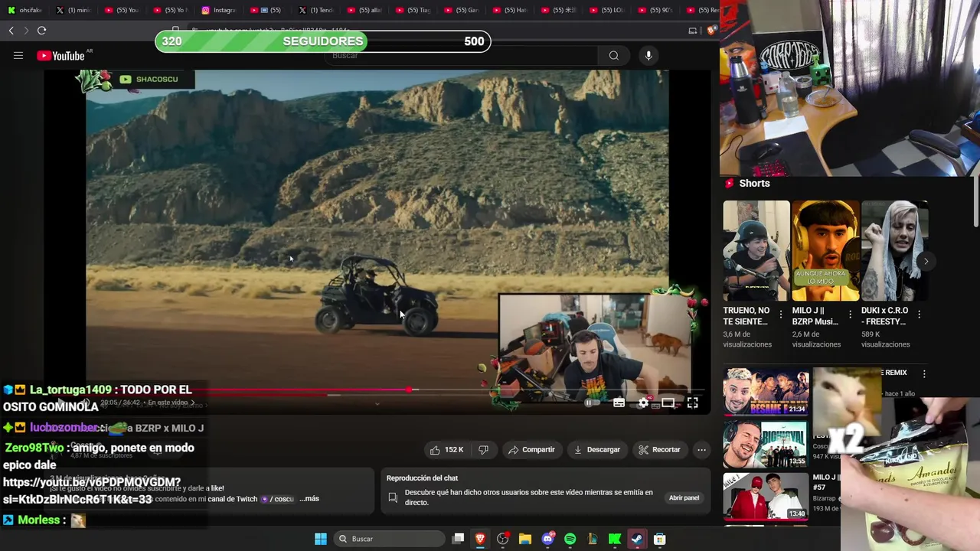Open Task View from the taskbar
This screenshot has width=980, height=551.
[x=458, y=539]
